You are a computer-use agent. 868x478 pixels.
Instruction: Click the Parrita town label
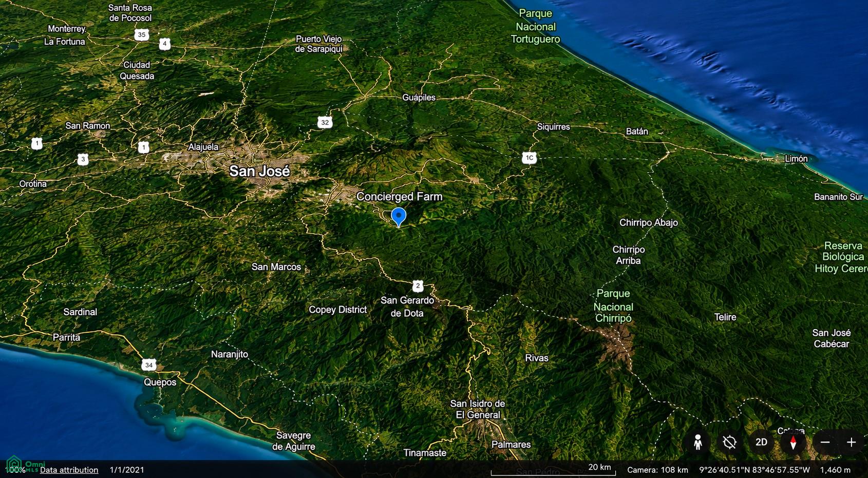(66, 337)
